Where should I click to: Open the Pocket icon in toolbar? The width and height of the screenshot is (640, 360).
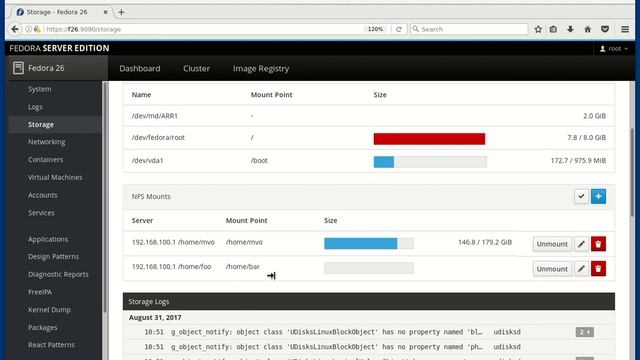tap(605, 29)
